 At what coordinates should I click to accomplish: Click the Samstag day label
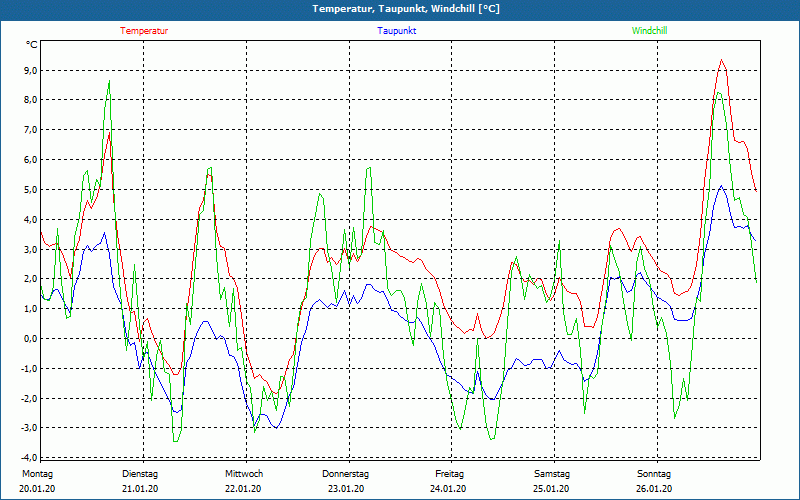(x=552, y=474)
